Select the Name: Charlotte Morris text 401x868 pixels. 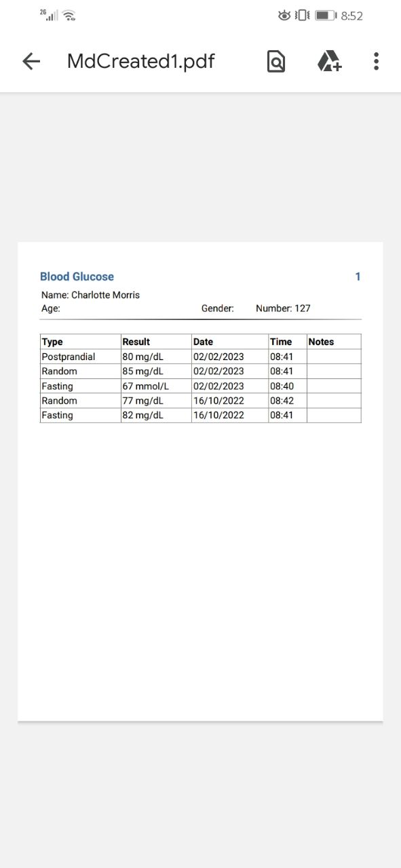click(90, 295)
